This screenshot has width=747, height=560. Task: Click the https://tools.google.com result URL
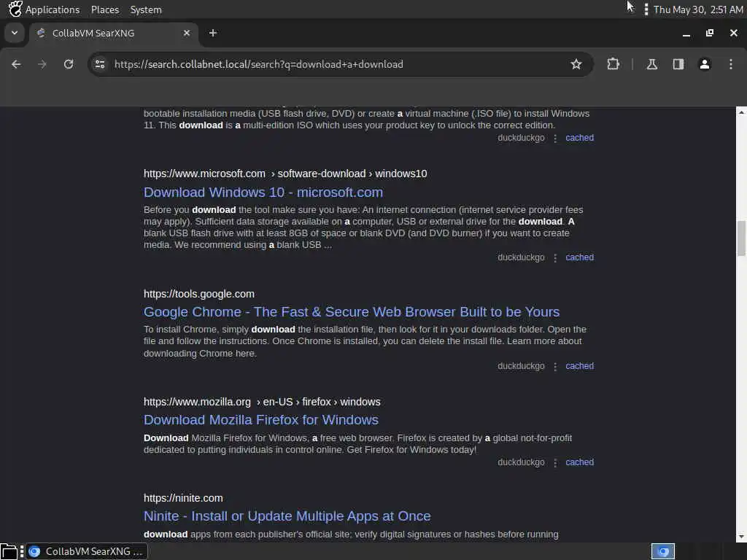point(199,294)
